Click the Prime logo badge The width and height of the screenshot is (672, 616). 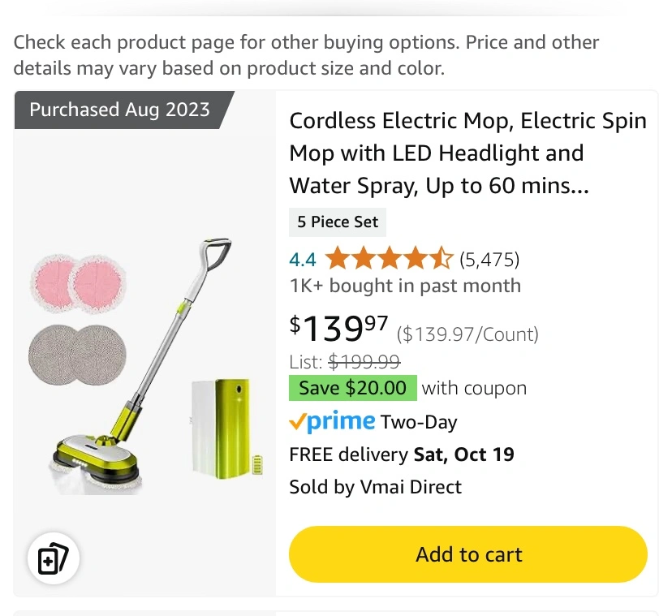pyautogui.click(x=332, y=422)
